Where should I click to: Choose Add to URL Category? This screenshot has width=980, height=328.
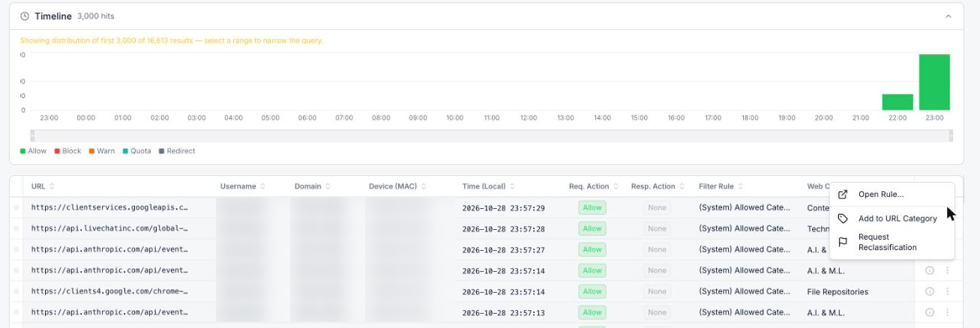click(x=892, y=219)
